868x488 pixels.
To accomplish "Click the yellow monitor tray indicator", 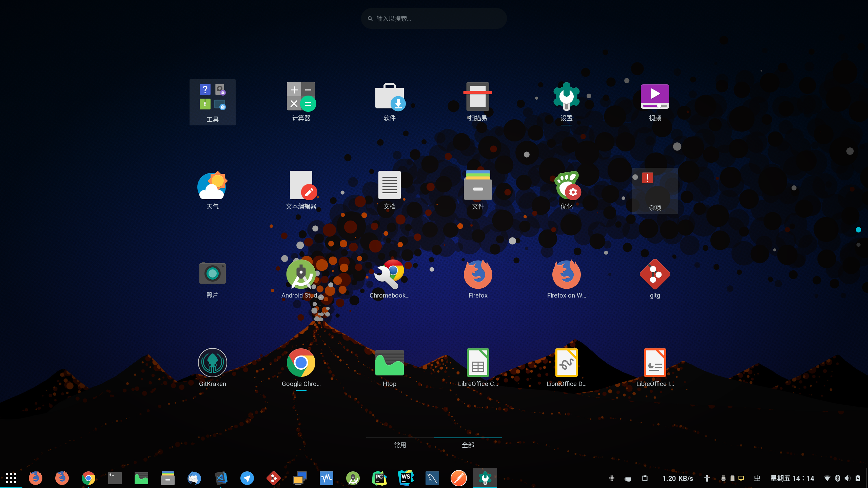I will 741,479.
